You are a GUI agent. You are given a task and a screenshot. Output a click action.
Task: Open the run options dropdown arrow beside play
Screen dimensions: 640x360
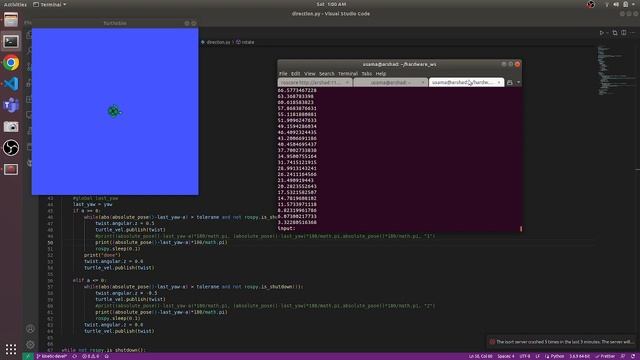click(607, 33)
